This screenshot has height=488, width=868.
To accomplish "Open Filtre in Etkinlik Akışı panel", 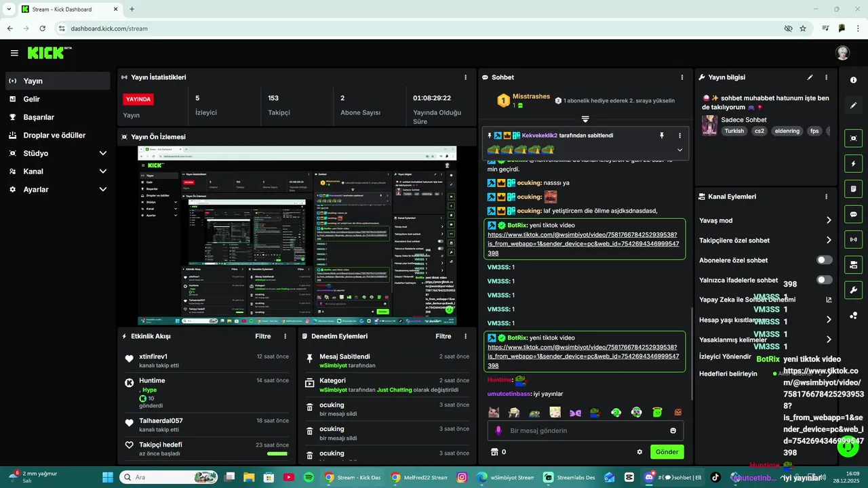I will pyautogui.click(x=262, y=336).
